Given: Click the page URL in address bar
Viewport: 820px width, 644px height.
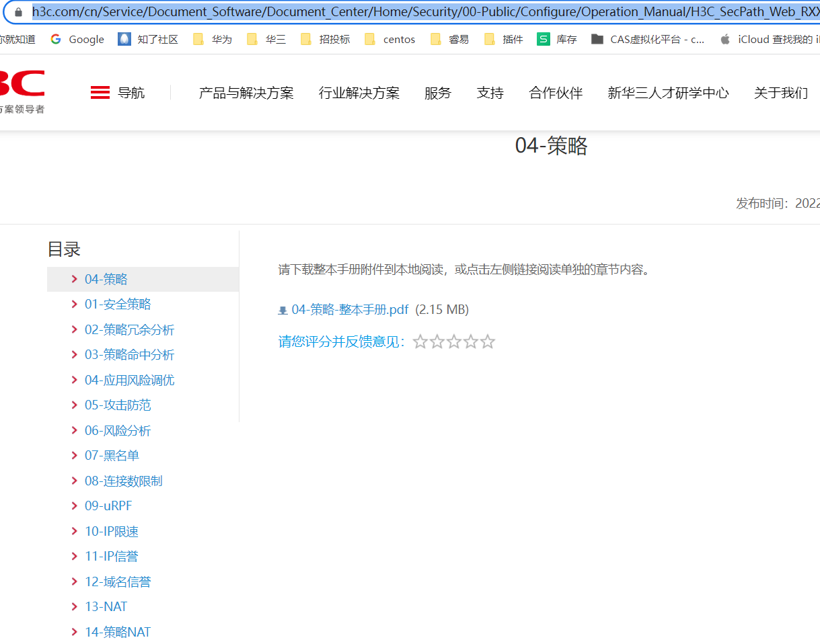Looking at the screenshot, I should point(426,12).
